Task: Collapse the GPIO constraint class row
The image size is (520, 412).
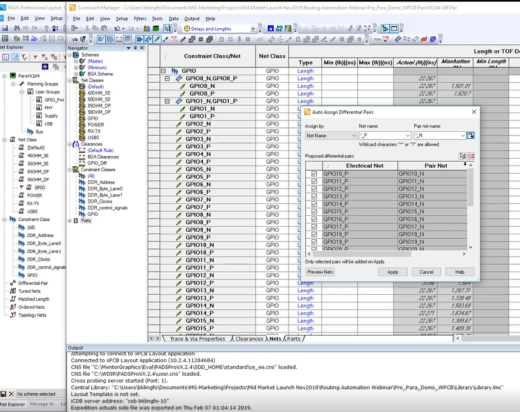Action: click(163, 71)
